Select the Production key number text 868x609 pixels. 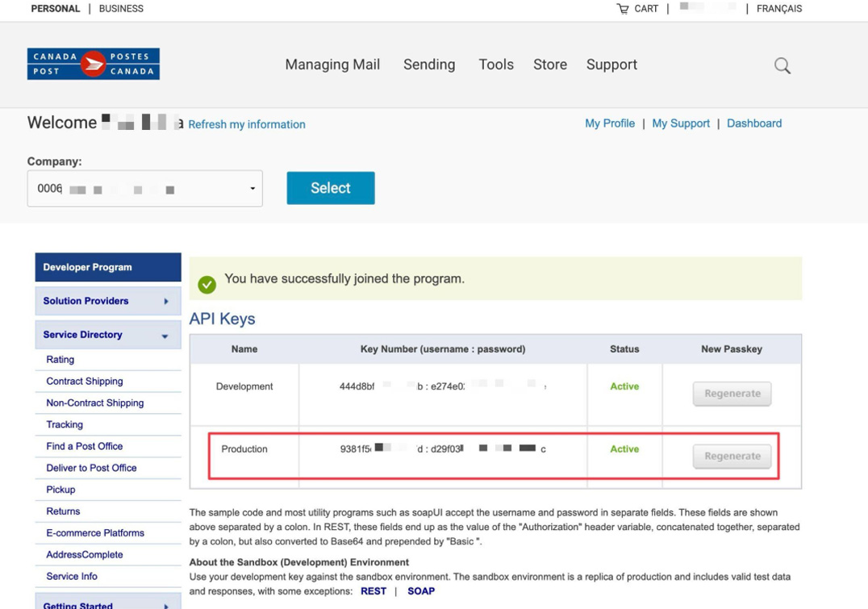click(444, 449)
